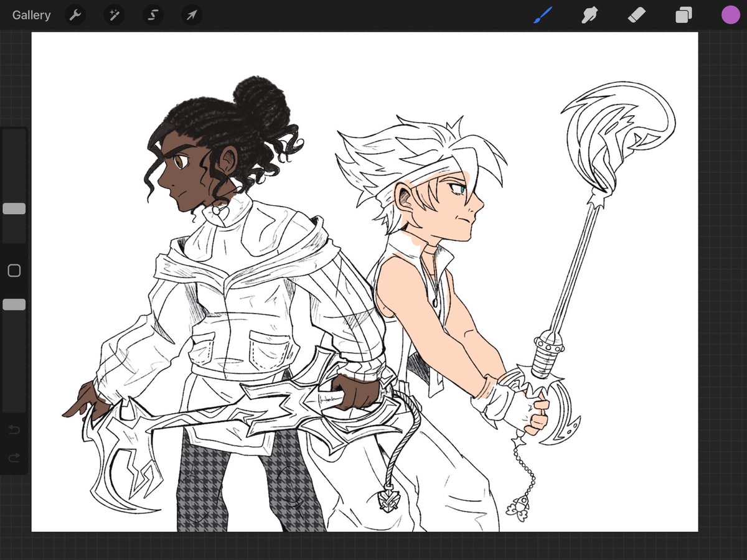Undo the last stroke with sidebar arrow
The width and height of the screenshot is (747, 560).
coord(14,430)
